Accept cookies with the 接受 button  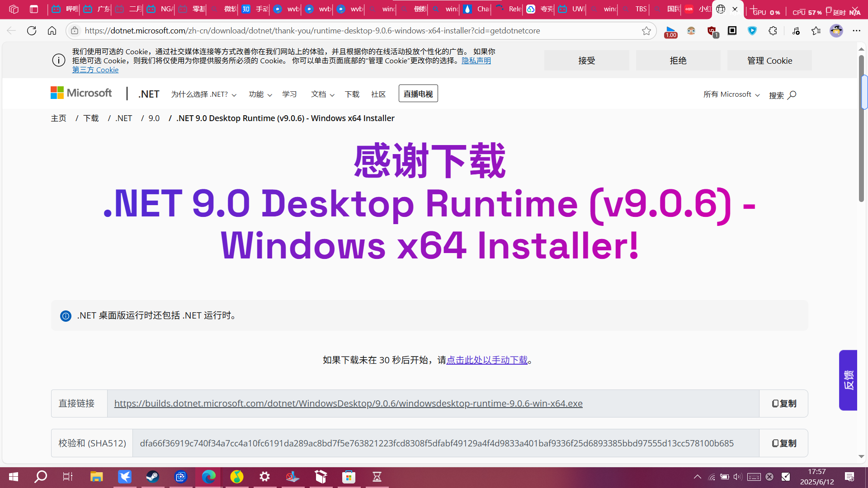586,61
